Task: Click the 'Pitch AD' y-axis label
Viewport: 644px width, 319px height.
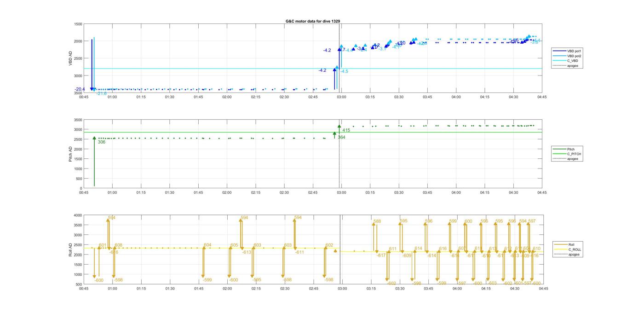Action: click(71, 154)
